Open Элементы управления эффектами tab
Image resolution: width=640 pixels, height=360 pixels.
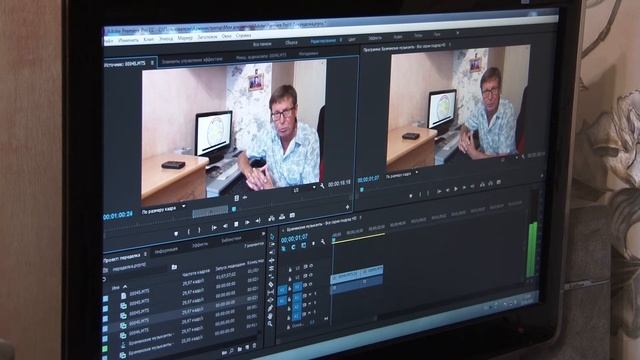coord(192,60)
